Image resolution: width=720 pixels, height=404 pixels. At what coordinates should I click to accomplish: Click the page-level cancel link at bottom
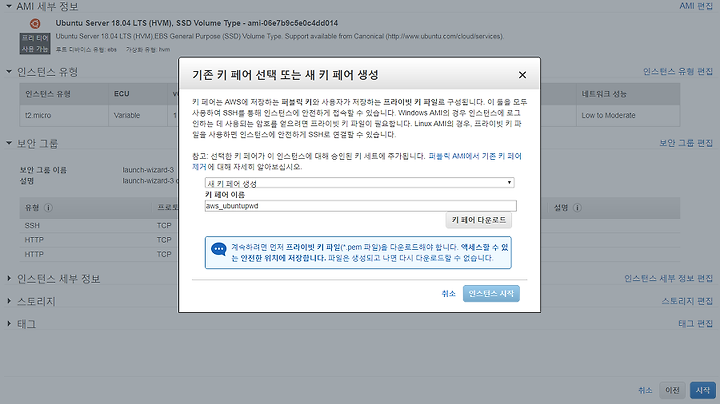click(645, 390)
